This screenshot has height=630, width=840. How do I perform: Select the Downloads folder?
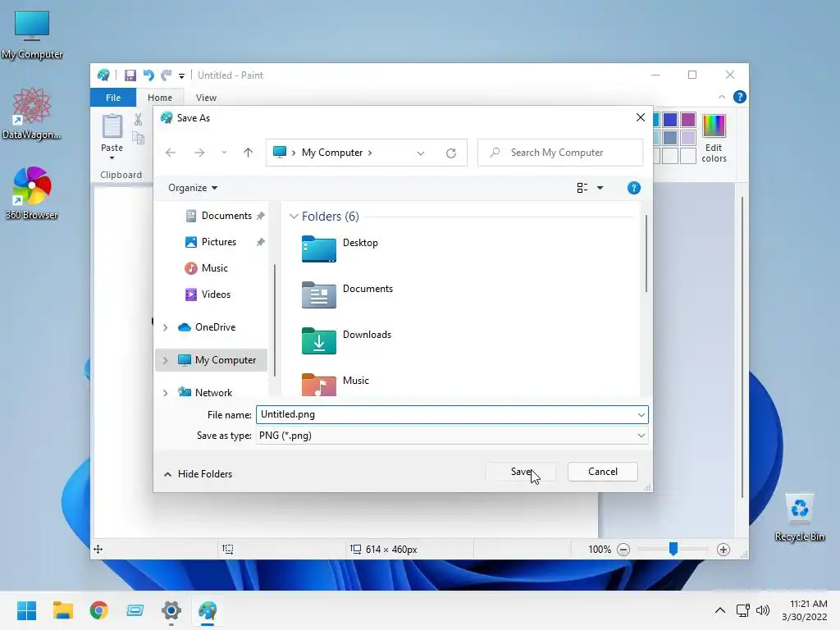coord(347,340)
